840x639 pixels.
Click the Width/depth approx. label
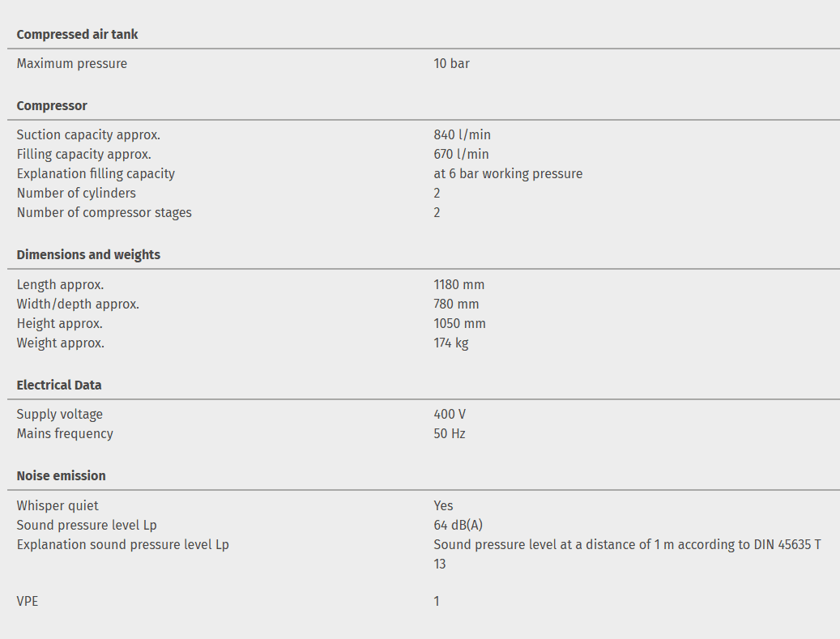78,304
